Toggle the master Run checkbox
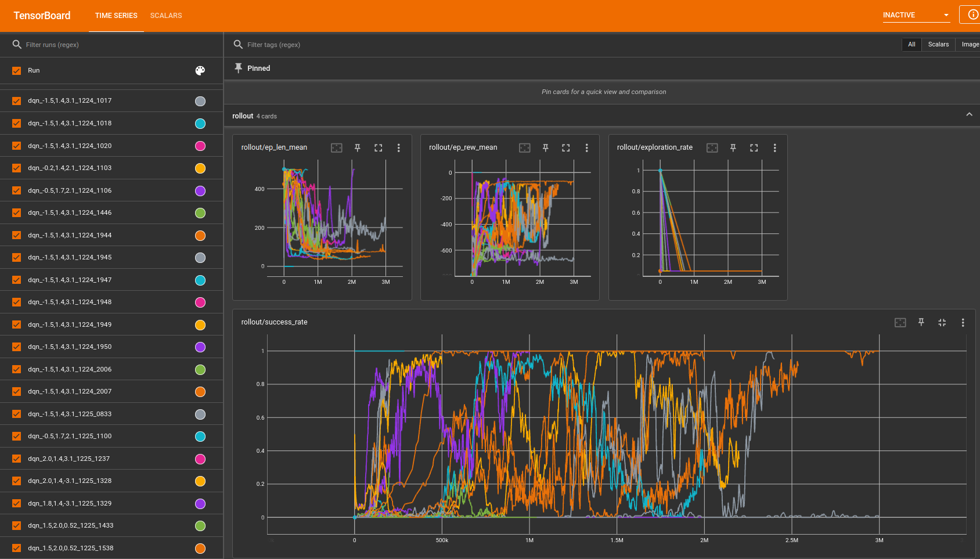The height and width of the screenshot is (559, 980). coord(17,71)
